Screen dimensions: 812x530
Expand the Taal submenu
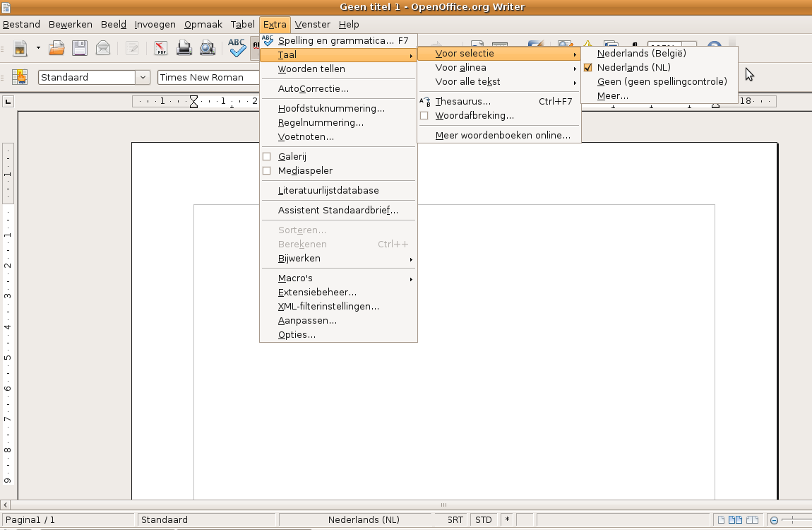338,55
